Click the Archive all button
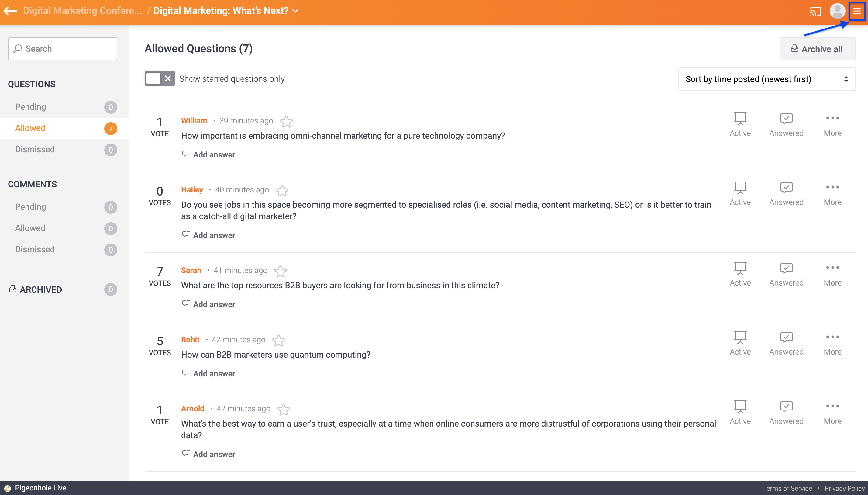Viewport: 868px width, 495px height. [817, 49]
